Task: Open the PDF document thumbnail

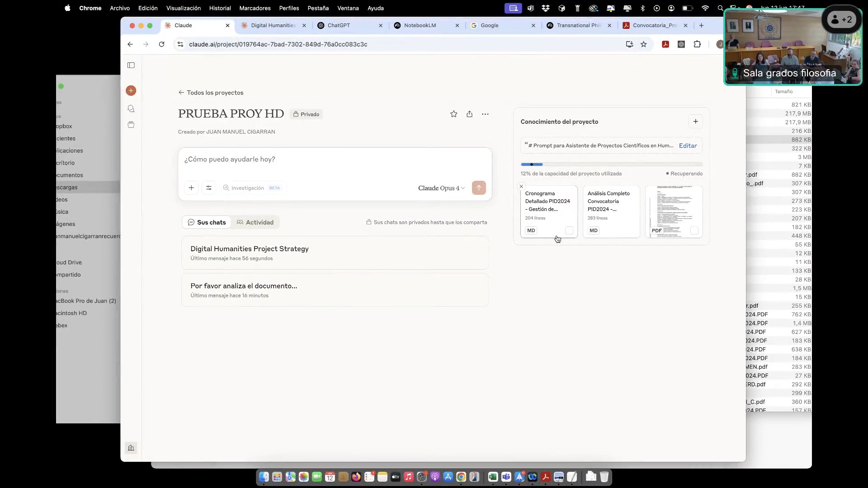Action: tap(674, 211)
